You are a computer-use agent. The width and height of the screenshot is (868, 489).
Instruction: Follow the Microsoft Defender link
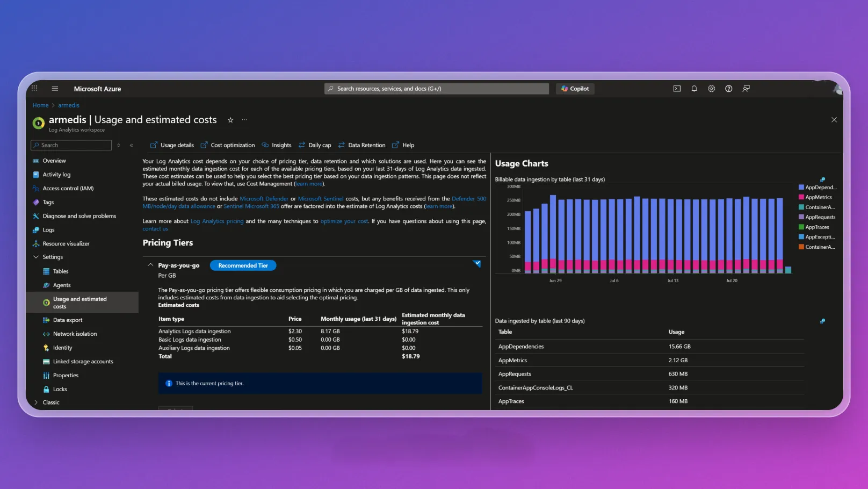pyautogui.click(x=264, y=199)
